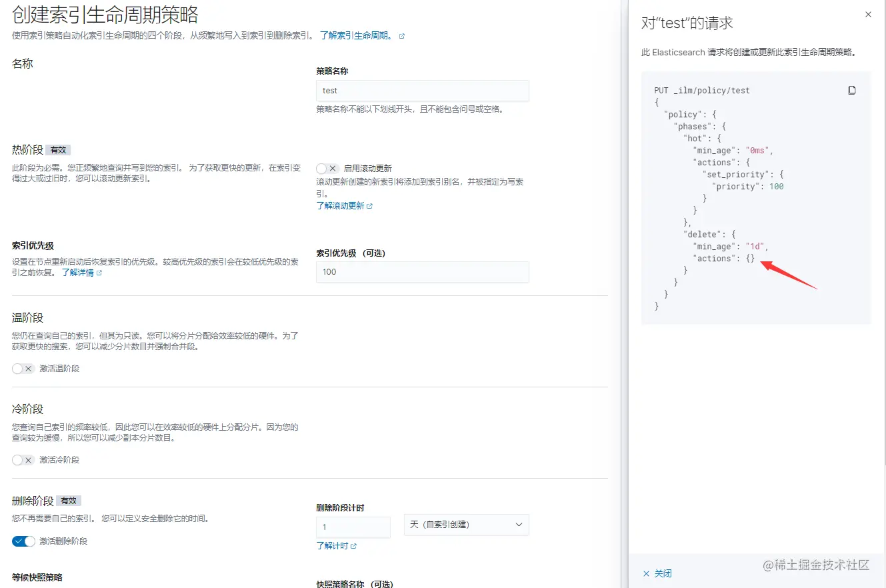886x588 pixels.
Task: Click the 热阶段 section heading
Action: click(27, 149)
